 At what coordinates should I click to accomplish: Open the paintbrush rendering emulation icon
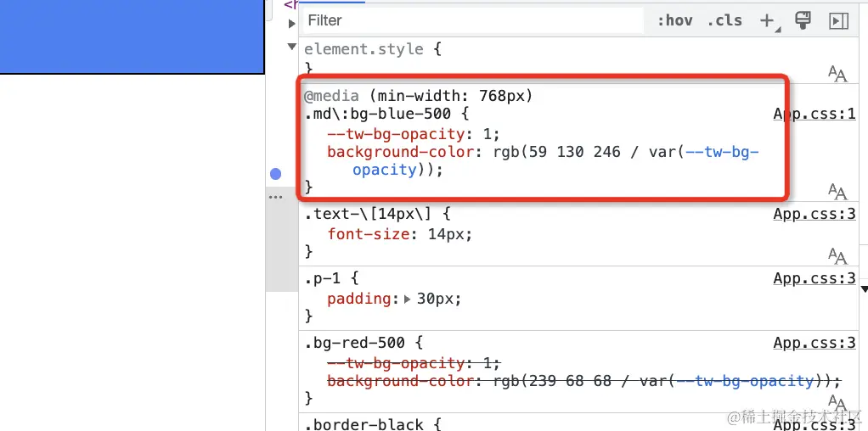coord(803,20)
